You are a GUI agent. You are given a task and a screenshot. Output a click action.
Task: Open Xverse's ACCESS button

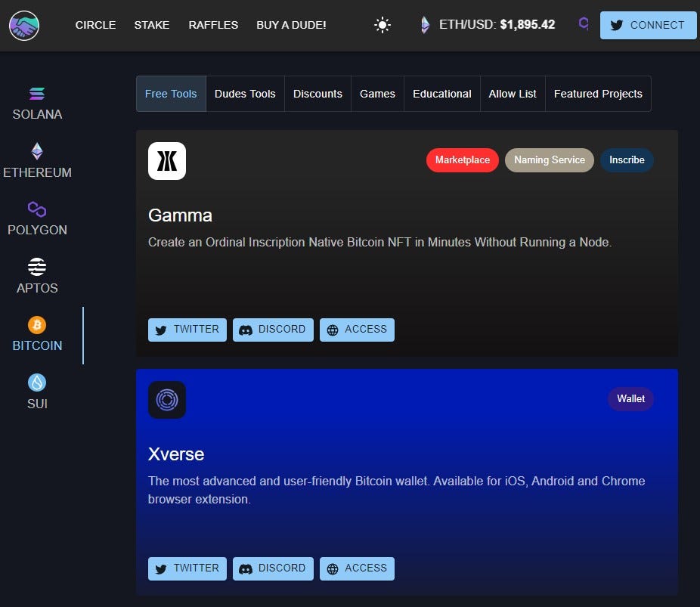point(357,568)
